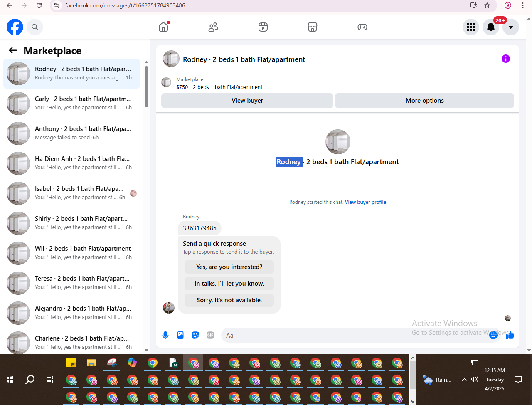Click the Marketplace listing thumbnail beside $750

pos(166,83)
